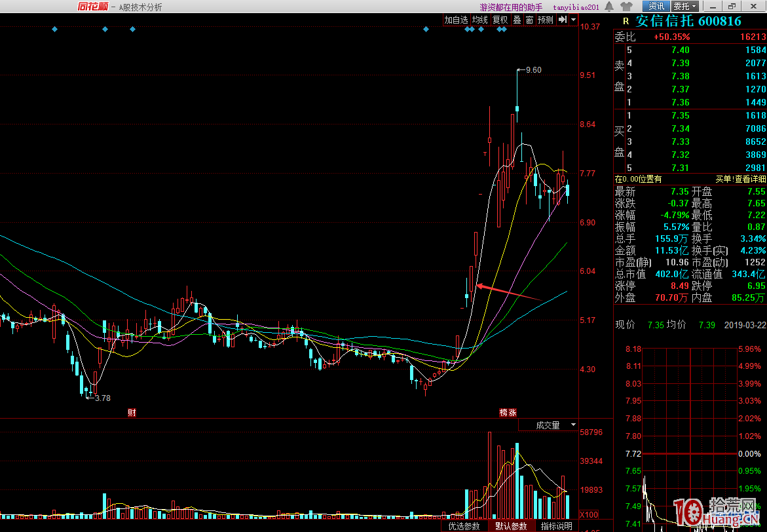Click the 窗 window toolbar icon
The image size is (767, 532).
point(529,20)
